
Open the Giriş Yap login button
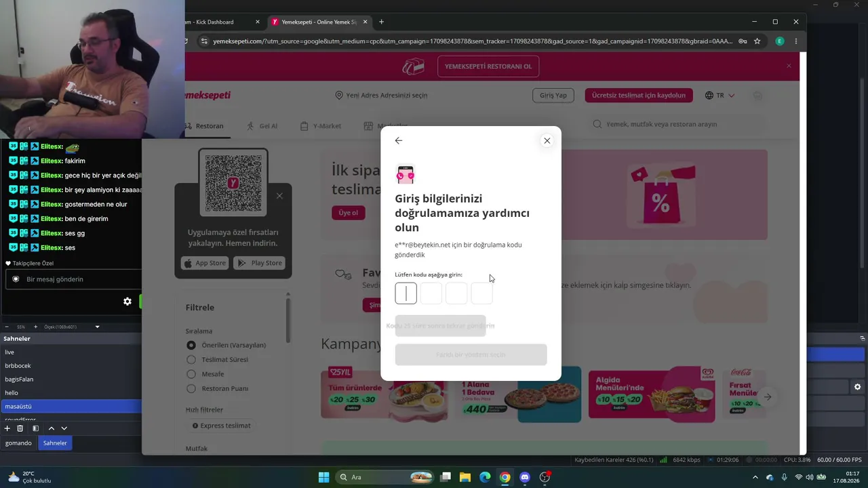(x=553, y=96)
